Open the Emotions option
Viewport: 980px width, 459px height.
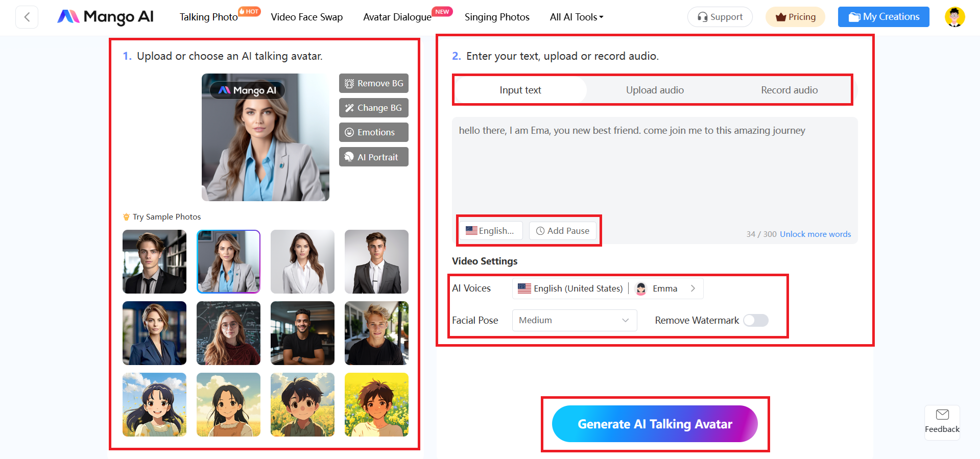coord(374,132)
